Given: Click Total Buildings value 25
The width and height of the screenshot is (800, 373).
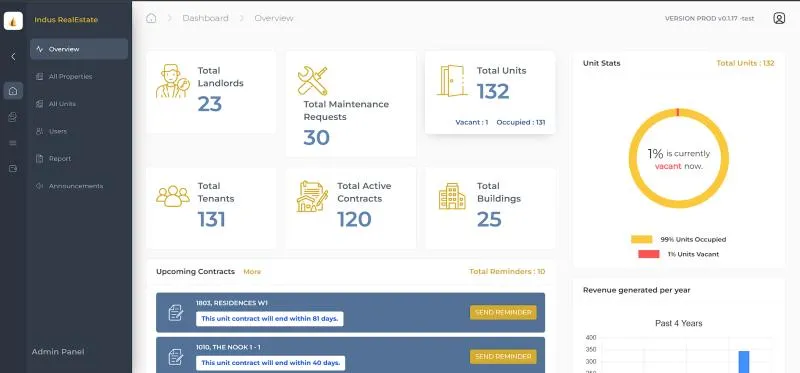Looking at the screenshot, I should pyautogui.click(x=489, y=219).
